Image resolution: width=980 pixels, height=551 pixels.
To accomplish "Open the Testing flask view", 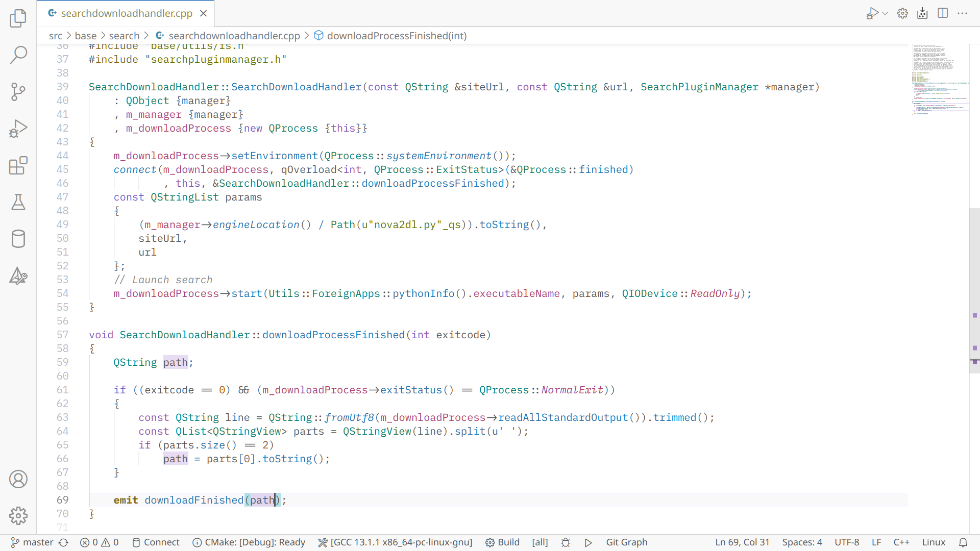I will click(18, 202).
